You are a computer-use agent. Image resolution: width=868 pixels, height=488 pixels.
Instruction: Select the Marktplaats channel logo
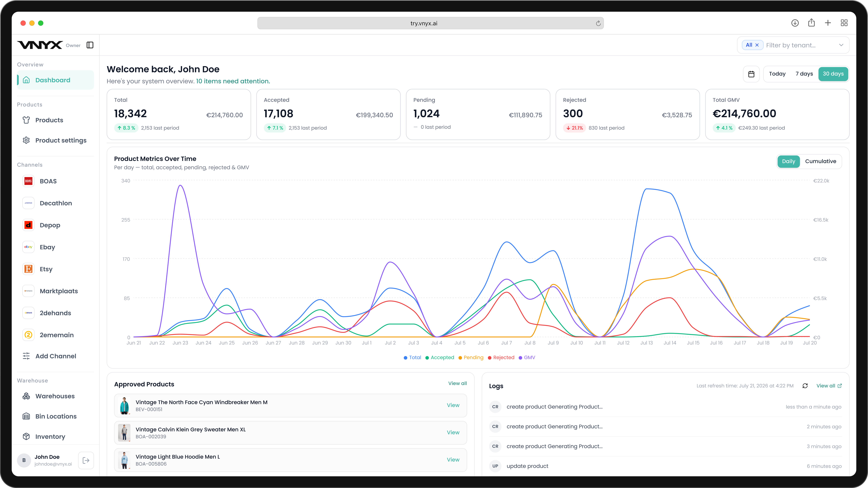coord(28,291)
